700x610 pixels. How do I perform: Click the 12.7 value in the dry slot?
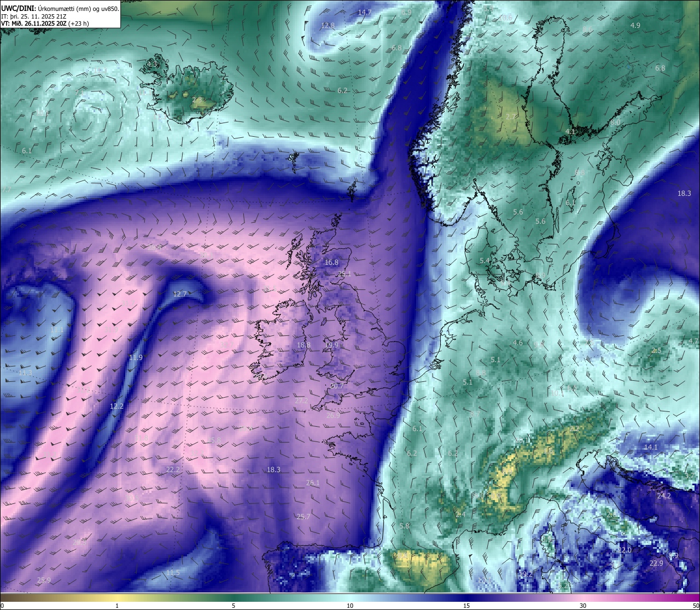pos(180,294)
